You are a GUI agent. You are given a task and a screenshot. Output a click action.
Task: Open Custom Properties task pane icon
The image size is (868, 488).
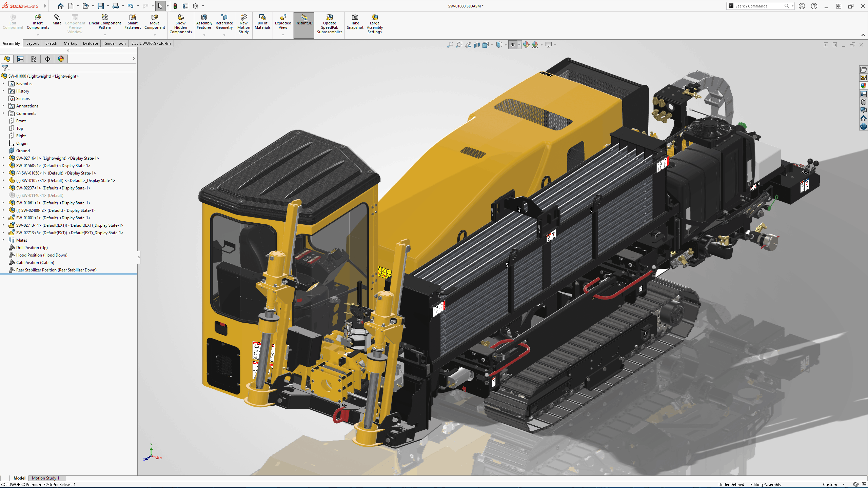tap(863, 94)
